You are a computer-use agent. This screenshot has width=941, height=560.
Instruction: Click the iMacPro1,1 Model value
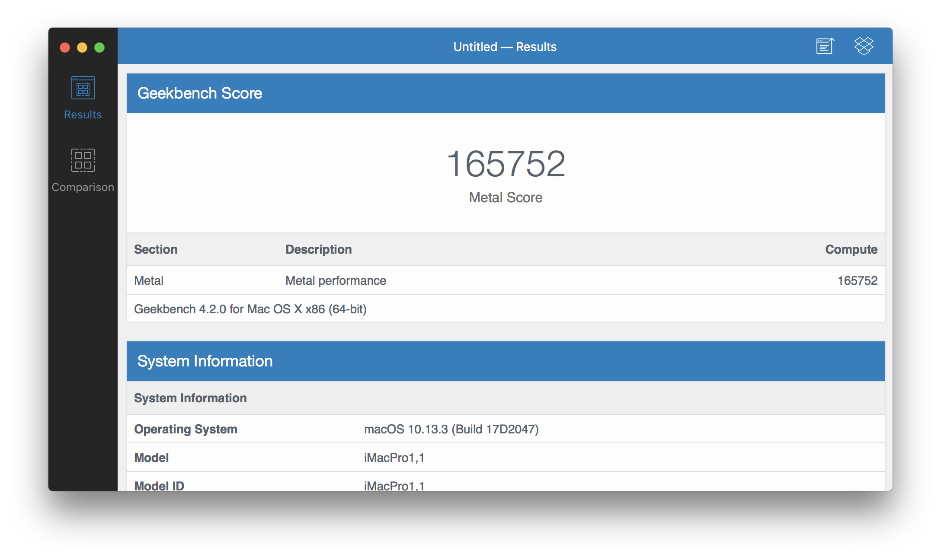point(394,458)
